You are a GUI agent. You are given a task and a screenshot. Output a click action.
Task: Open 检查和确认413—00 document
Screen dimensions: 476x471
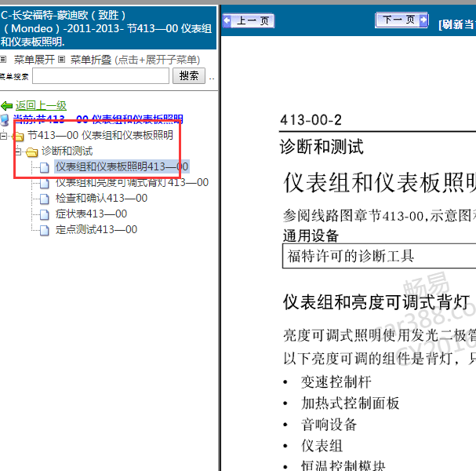tap(101, 198)
